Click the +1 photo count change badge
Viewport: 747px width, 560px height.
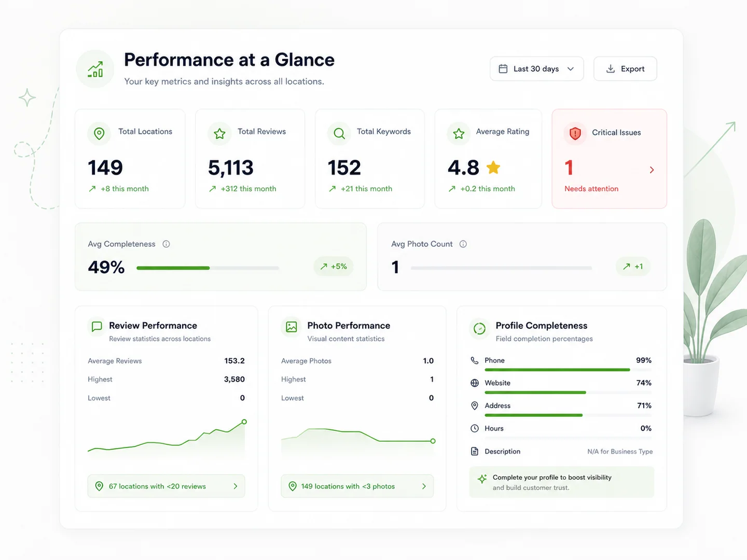[633, 267]
